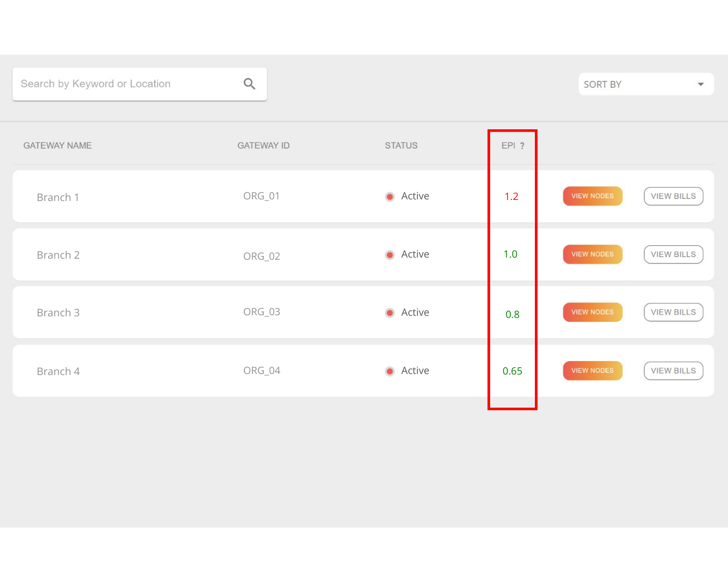Click Branch 4 red status dot
The height and width of the screenshot is (582, 728).
(389, 371)
